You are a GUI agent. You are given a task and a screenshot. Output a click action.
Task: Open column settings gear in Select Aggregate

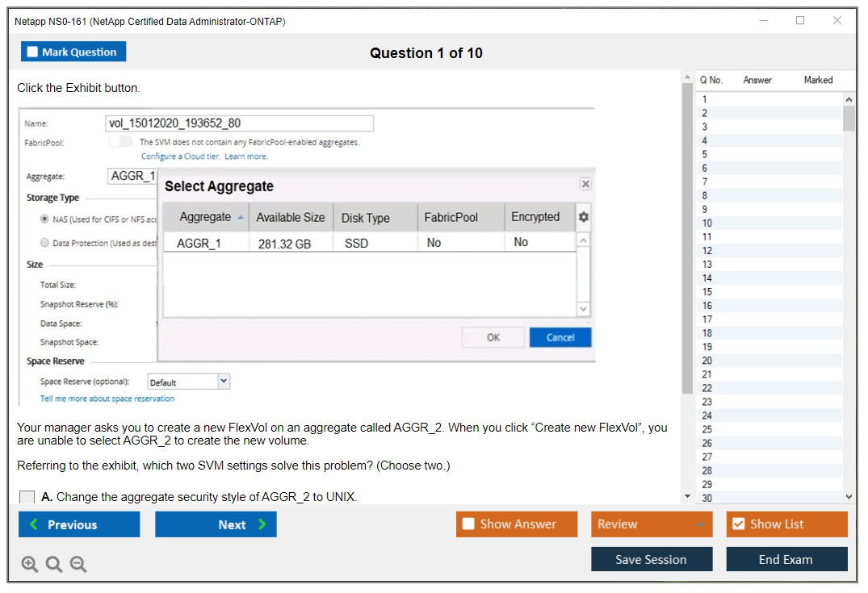click(x=583, y=218)
